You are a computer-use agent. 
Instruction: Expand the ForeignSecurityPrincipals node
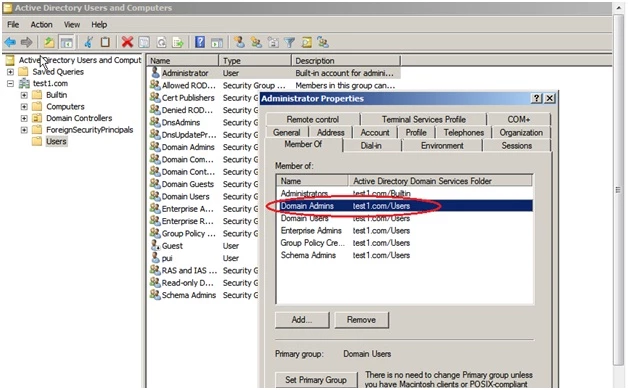coord(24,130)
